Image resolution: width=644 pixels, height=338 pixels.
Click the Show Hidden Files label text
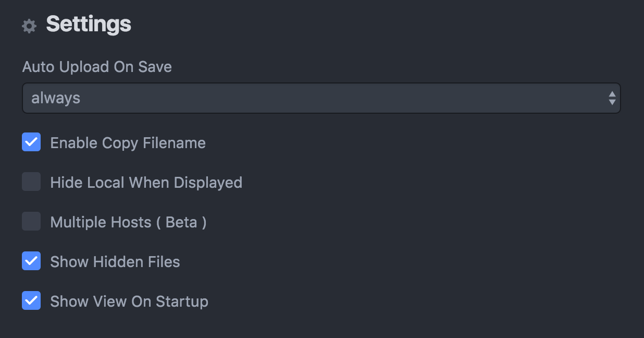click(x=115, y=262)
